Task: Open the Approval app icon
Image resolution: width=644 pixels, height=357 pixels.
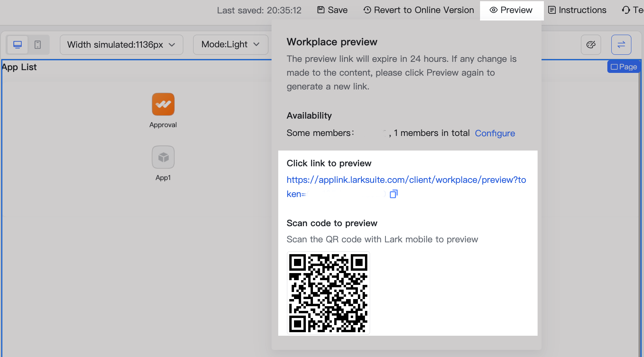Action: tap(163, 104)
